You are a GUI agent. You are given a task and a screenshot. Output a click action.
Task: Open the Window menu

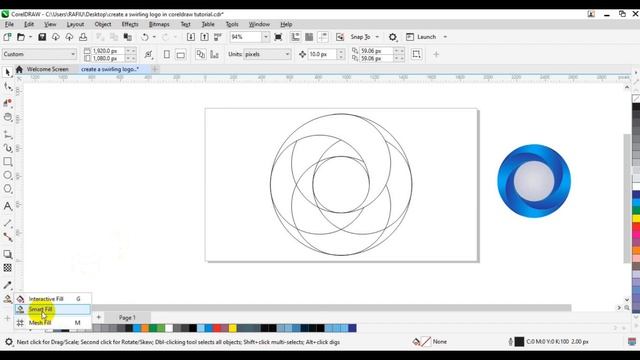pyautogui.click(x=259, y=24)
